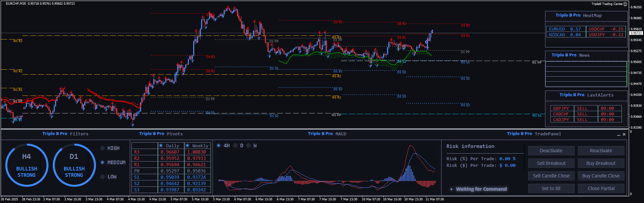Click the current price marker on the price axis
This screenshot has width=644, height=203.
coord(636,33)
